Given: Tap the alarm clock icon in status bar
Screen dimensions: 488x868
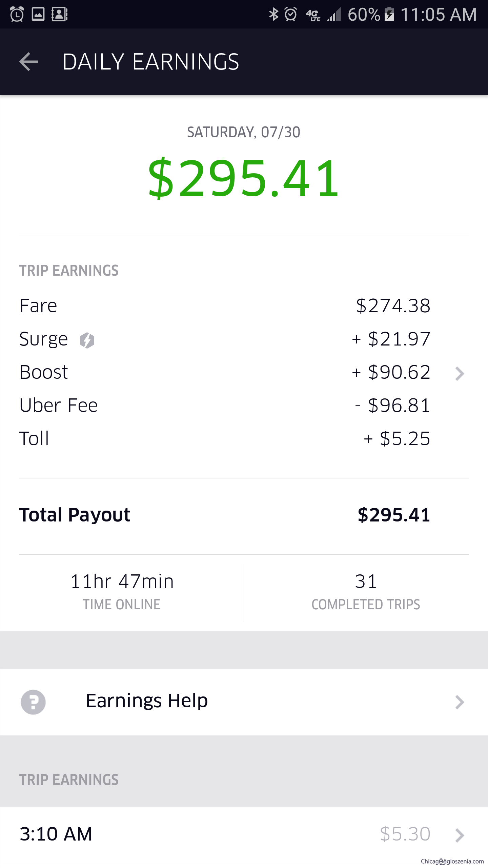Looking at the screenshot, I should tap(291, 14).
